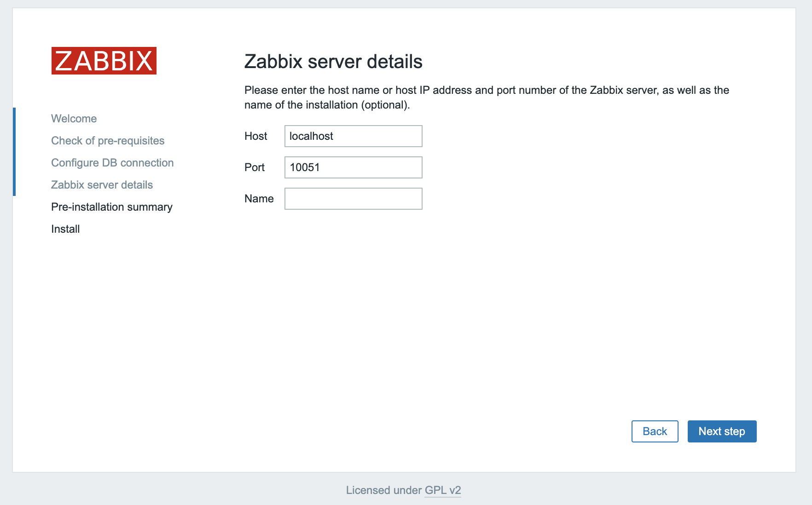Click the blue progress bar beside steps
Viewport: 812px width, 505px height.
point(14,152)
